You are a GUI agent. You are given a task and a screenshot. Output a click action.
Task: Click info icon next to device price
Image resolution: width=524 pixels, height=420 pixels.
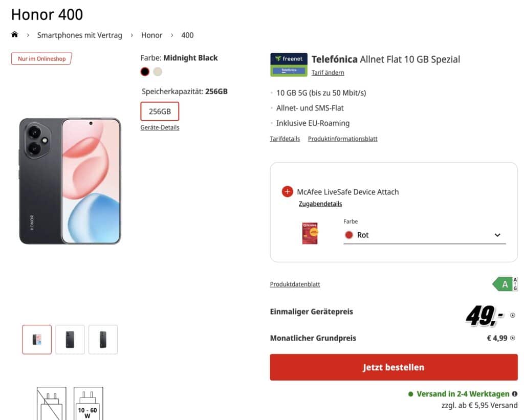point(513,316)
